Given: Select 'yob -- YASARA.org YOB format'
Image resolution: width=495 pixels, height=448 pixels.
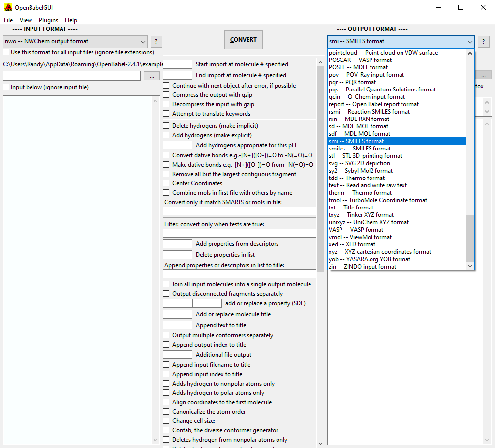Looking at the screenshot, I should 397,259.
